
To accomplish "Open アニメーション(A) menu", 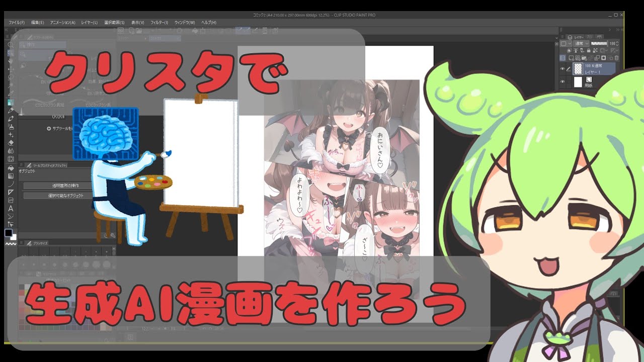I will 62,23.
